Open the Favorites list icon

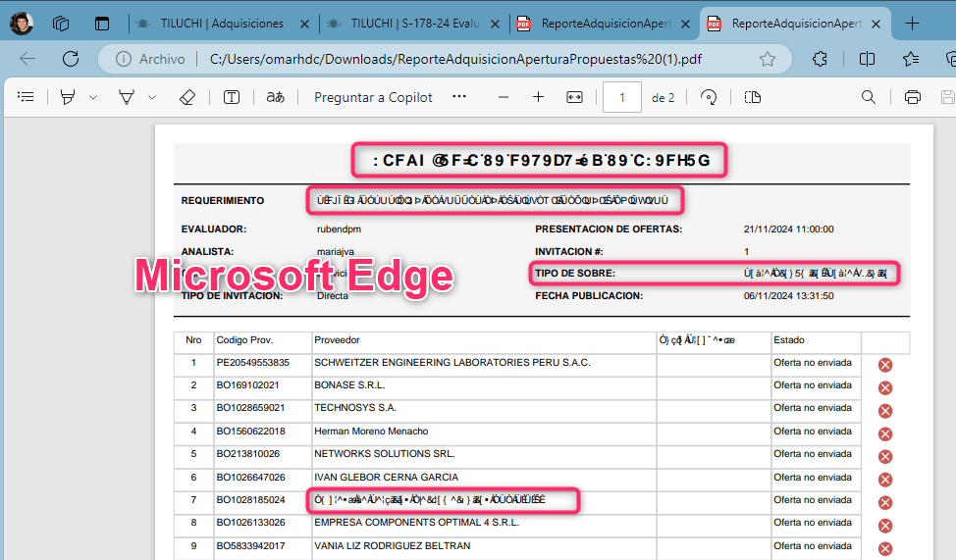pos(911,59)
